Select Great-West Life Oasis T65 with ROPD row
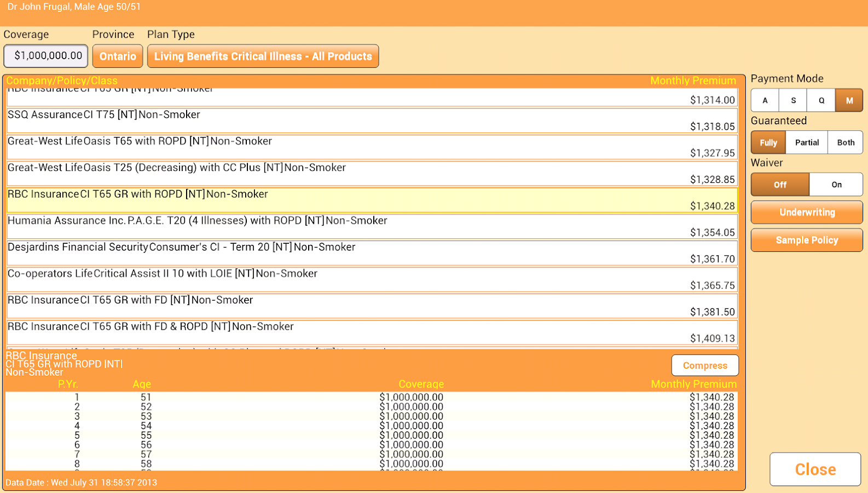Viewport: 868px width, 493px height. (372, 147)
